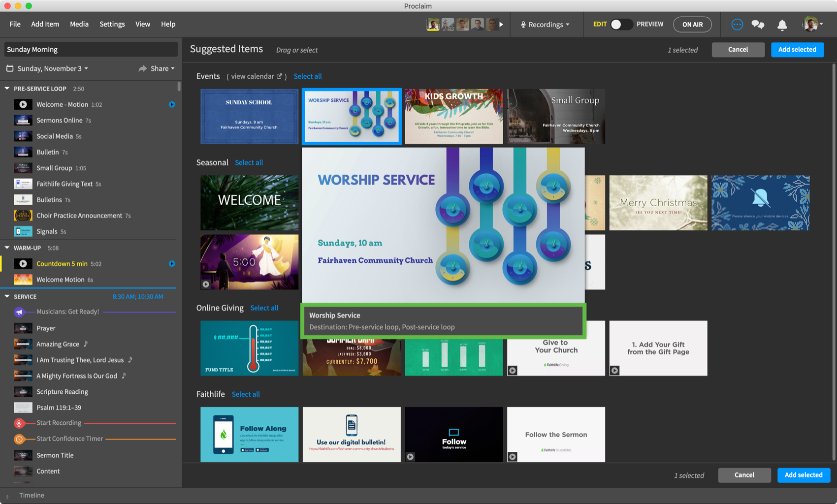Viewport: 837px width, 504px height.
Task: Toggle the Edit/Preview switch
Action: click(621, 24)
